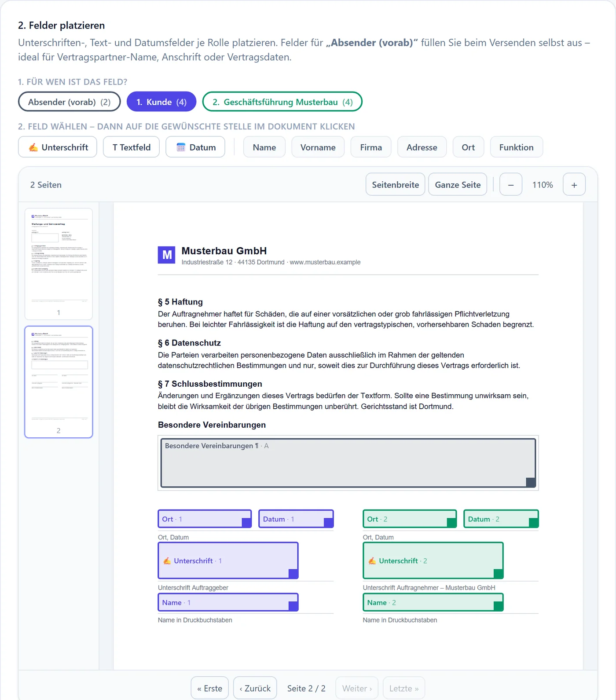616x700 pixels.
Task: Click resize handle of Unterschrift · 1 field
Action: click(x=293, y=574)
